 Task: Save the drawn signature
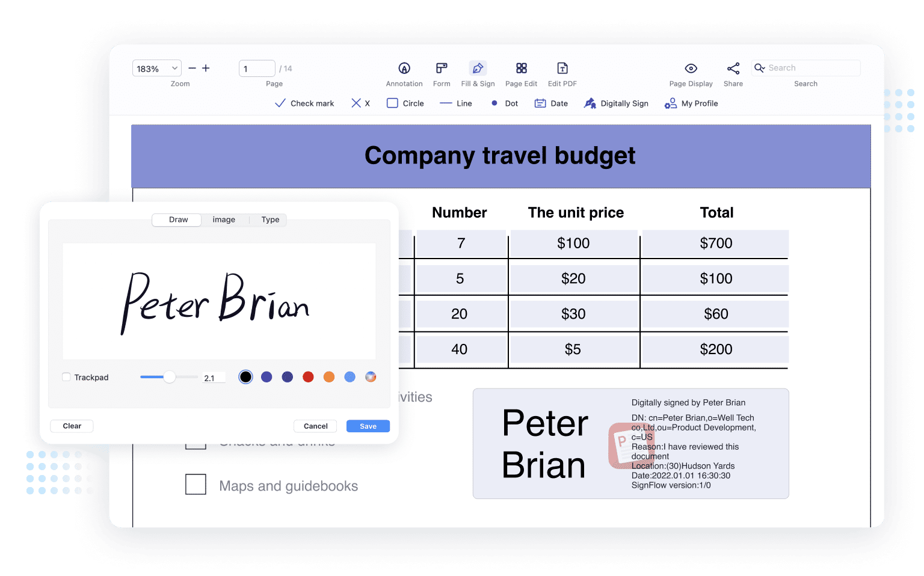point(368,426)
